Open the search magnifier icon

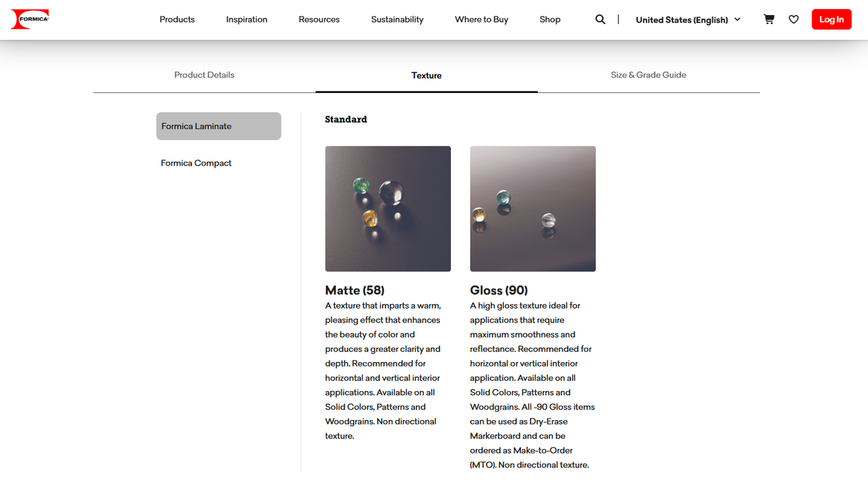(600, 19)
